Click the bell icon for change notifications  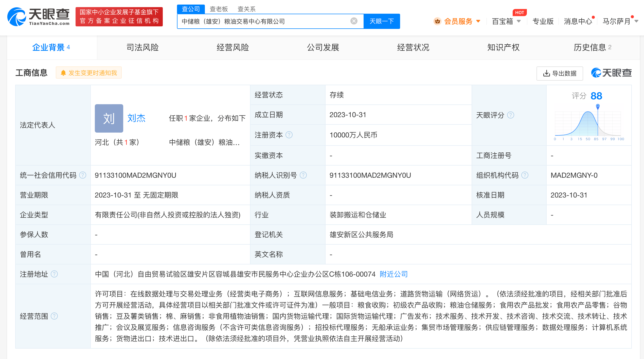(x=63, y=73)
